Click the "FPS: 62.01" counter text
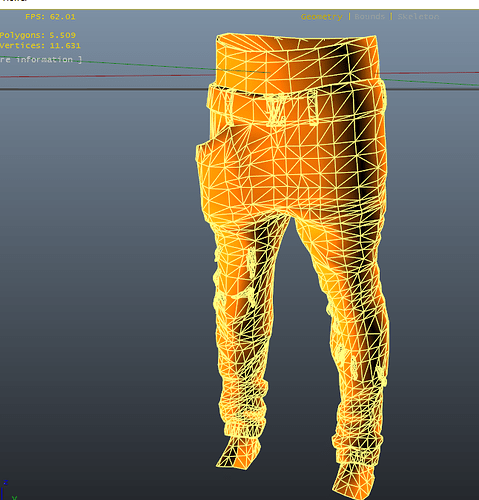 [x=50, y=17]
